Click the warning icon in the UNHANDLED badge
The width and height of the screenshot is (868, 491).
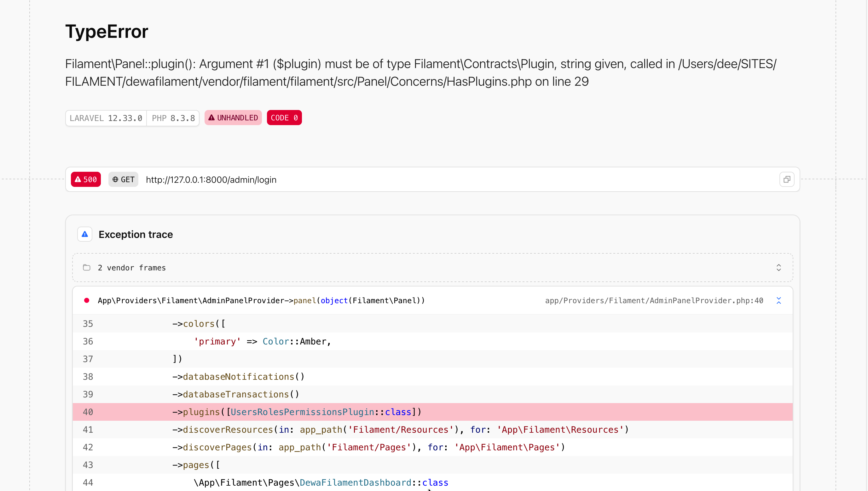pos(211,117)
